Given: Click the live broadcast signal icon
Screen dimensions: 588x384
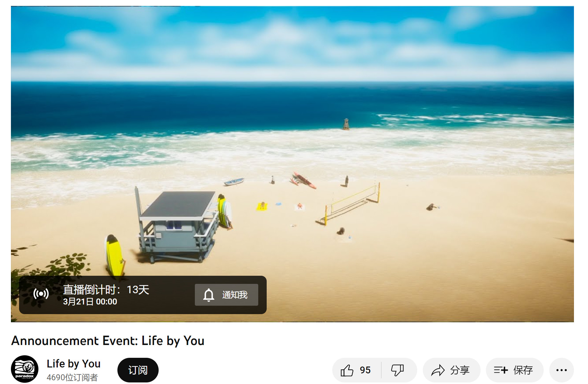Looking at the screenshot, I should click(41, 294).
